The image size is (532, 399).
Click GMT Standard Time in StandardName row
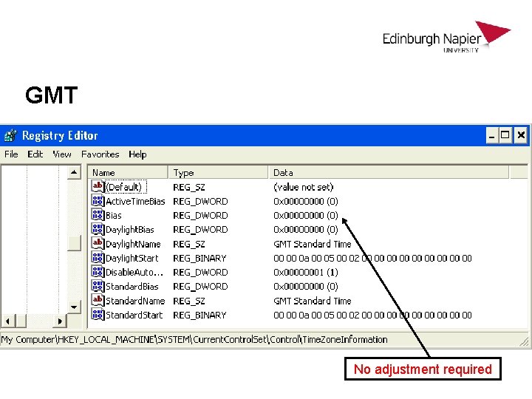(x=313, y=301)
